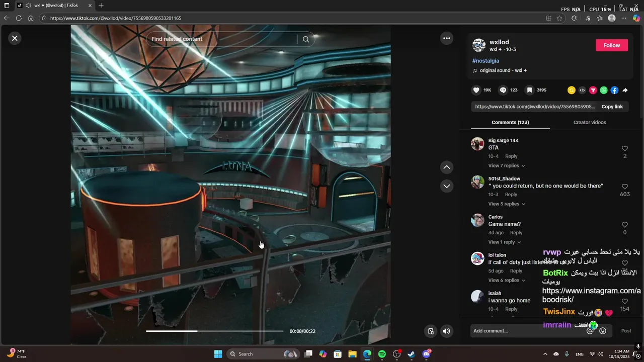The image size is (644, 362).
Task: Click the video progress bar
Action: tap(214, 331)
